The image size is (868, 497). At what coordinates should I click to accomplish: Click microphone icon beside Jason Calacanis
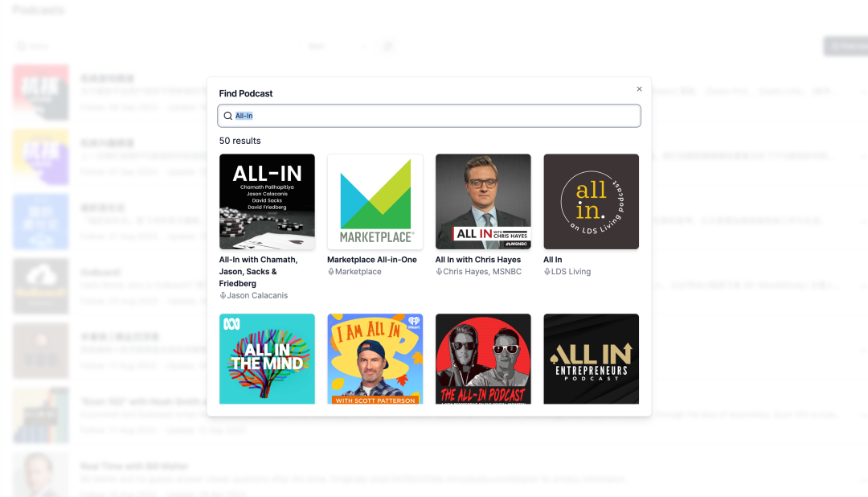click(x=223, y=296)
